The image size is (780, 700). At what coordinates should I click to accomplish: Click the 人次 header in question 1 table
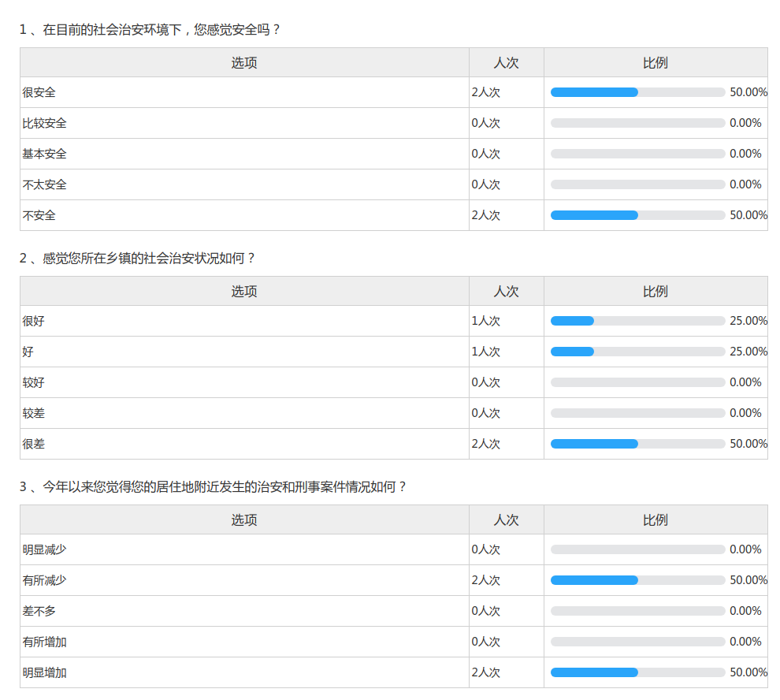click(506, 62)
